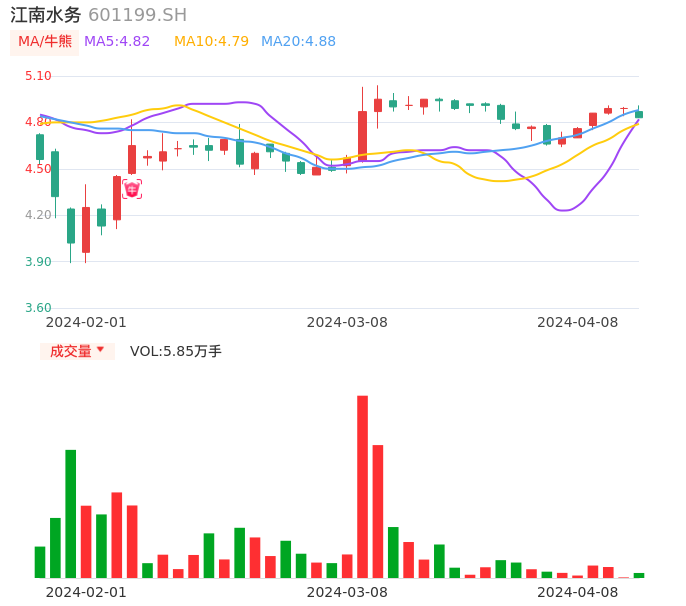Click the MA5:4.82 legend label
Viewport: 686px width, 606px height.
(117, 42)
